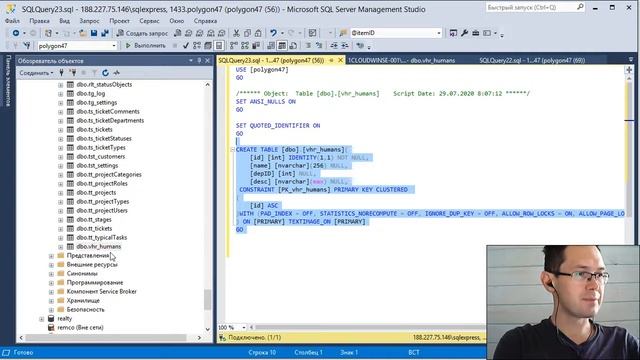Click the Выполнить execute button
Image resolution: width=640 pixels, height=360 pixels.
coord(146,46)
